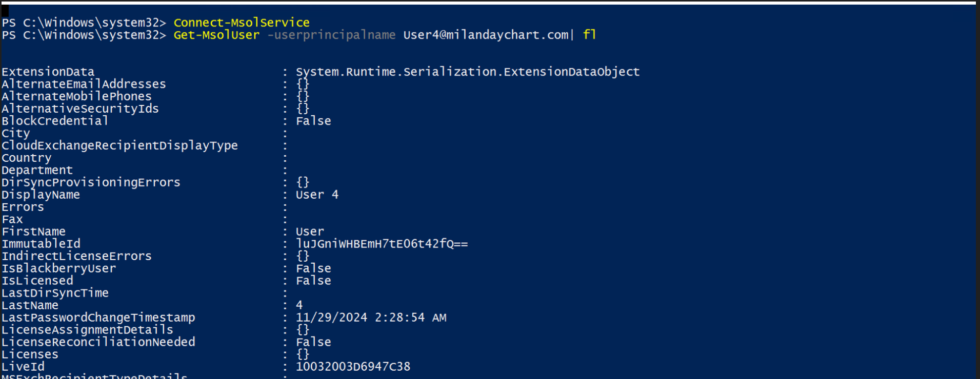Click the AlternateEmailAddresses property name
The height and width of the screenshot is (379, 980).
tap(84, 85)
